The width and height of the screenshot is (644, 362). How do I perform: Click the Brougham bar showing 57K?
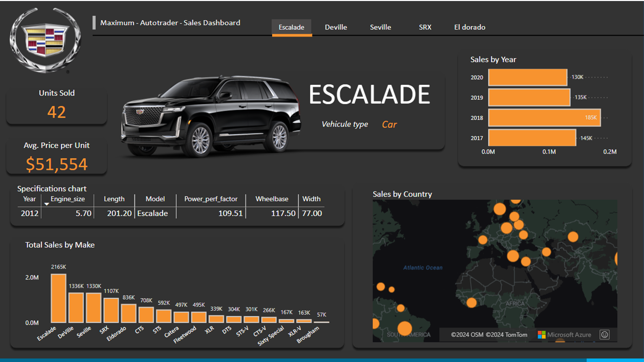(x=321, y=322)
